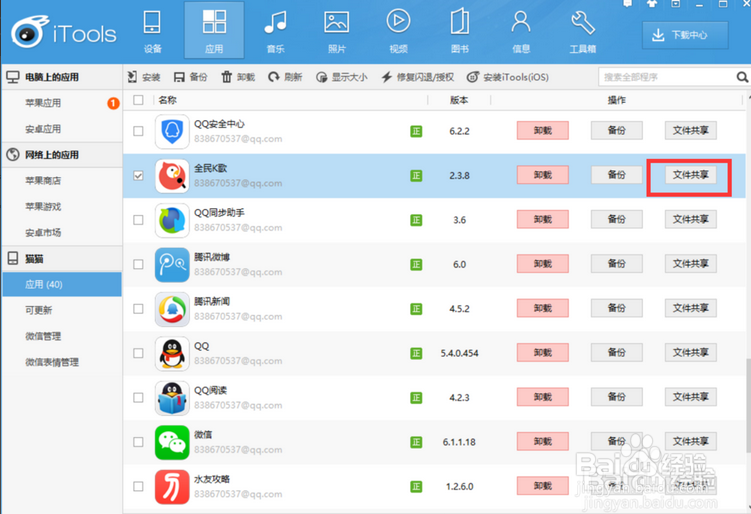Check the 腾讯微博 row checkbox
The height and width of the screenshot is (514, 751).
[x=138, y=264]
